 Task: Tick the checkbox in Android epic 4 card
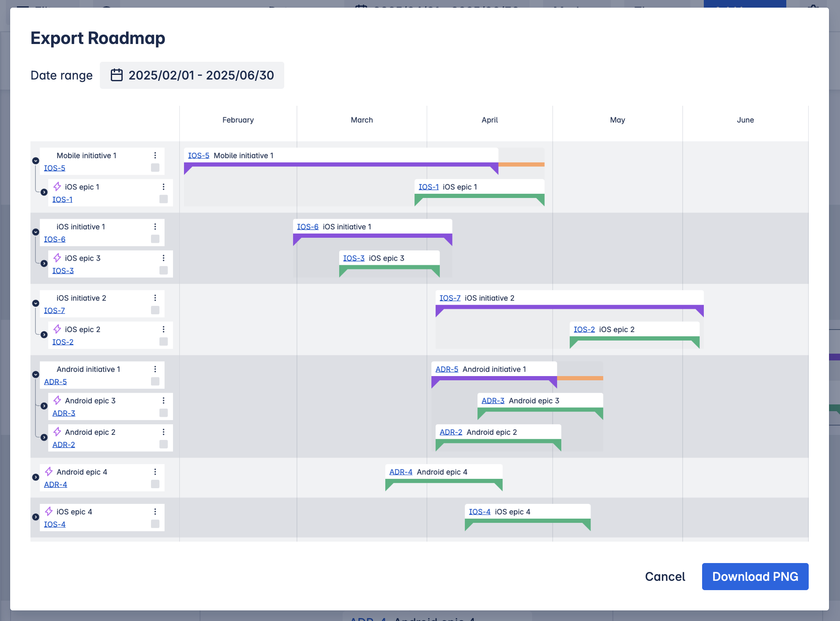tap(155, 484)
